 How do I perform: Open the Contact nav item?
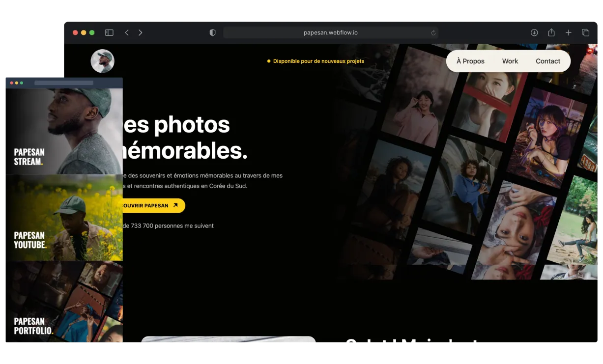(548, 61)
